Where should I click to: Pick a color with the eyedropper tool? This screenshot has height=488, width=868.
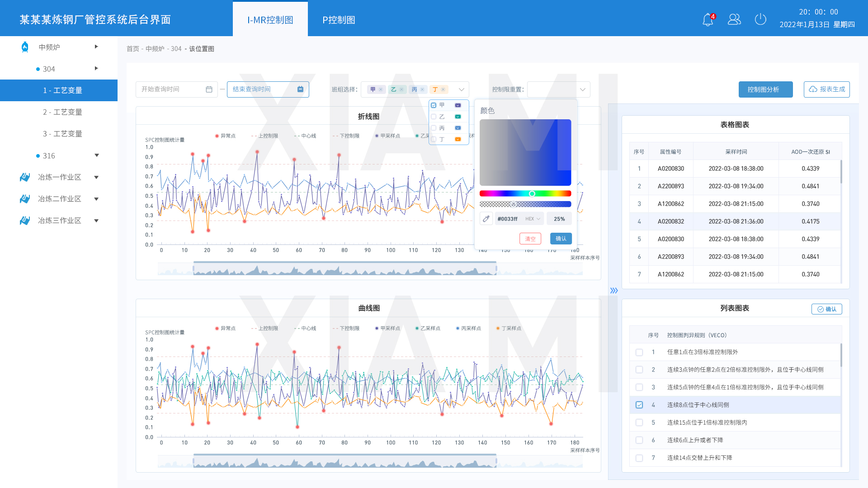(x=486, y=219)
